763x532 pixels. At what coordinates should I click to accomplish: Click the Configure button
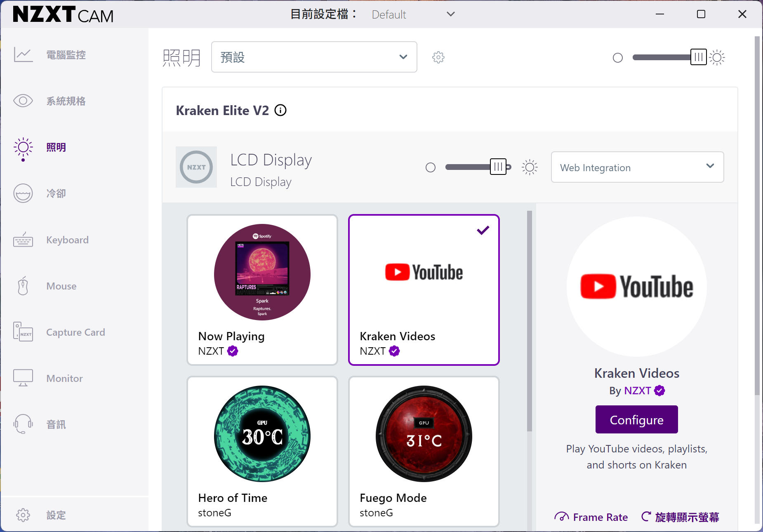click(x=636, y=419)
